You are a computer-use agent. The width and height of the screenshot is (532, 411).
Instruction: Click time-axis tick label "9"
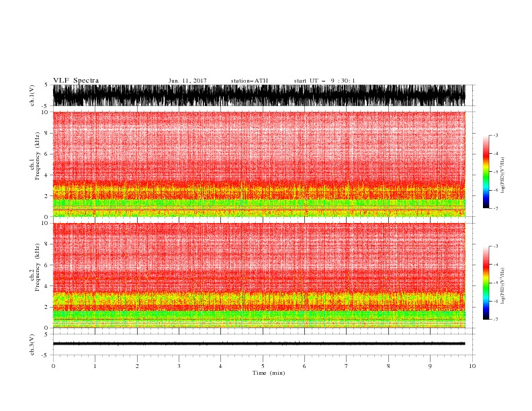point(430,366)
